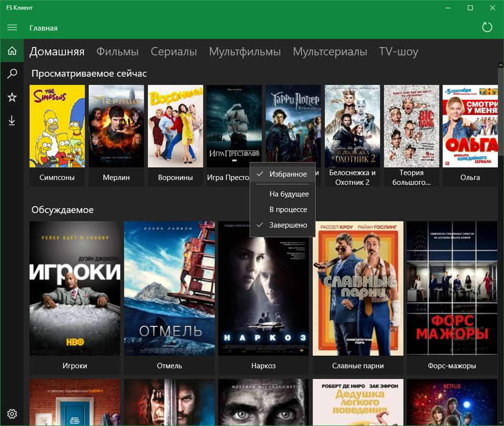The width and height of the screenshot is (504, 426).
Task: Click the refresh icon in header
Action: point(487,27)
